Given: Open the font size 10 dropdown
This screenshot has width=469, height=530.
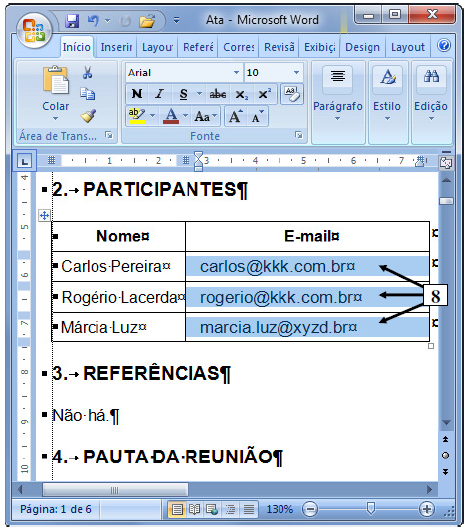Looking at the screenshot, I should click(x=296, y=72).
